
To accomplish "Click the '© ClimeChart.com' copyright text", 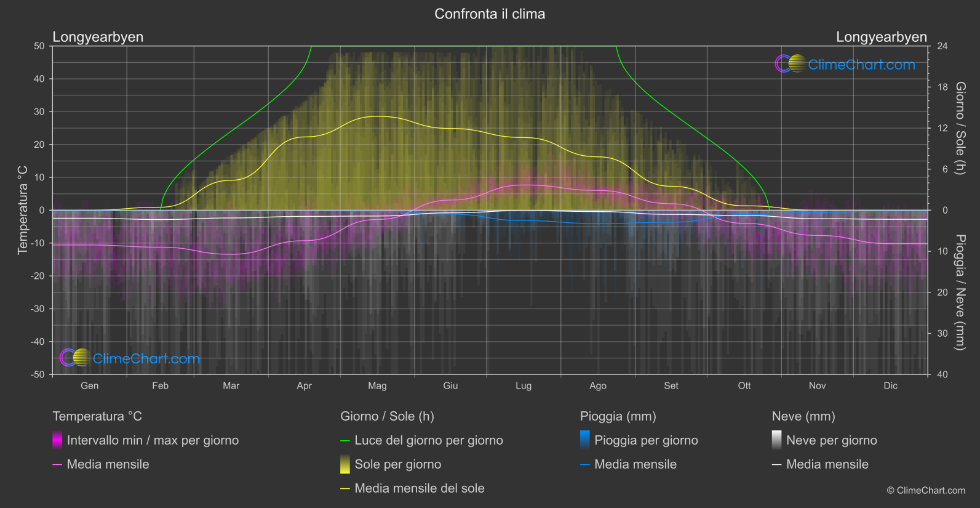I will click(x=926, y=490).
